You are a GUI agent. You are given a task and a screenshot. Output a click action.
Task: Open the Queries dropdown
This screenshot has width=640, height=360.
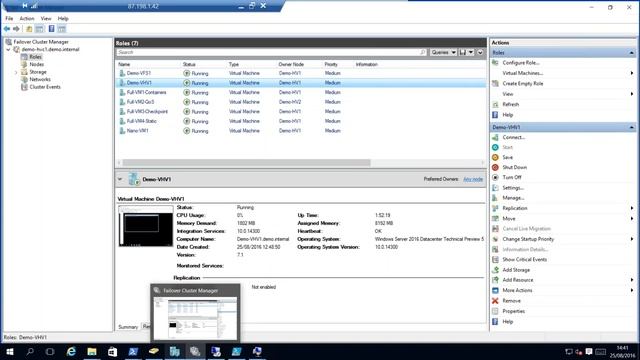tap(444, 52)
